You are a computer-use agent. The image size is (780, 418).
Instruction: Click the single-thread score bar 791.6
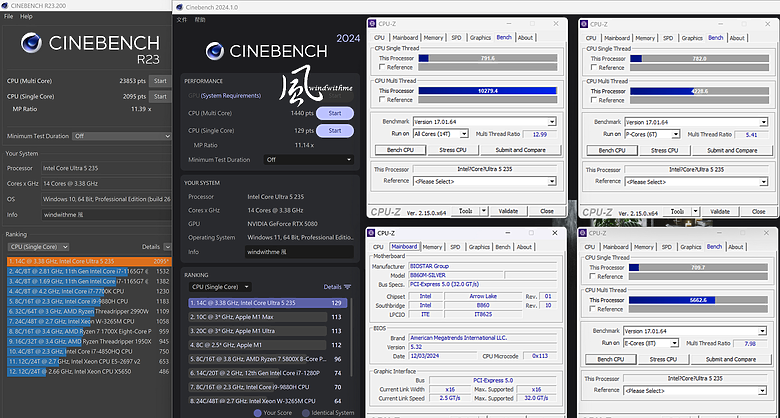coord(488,58)
